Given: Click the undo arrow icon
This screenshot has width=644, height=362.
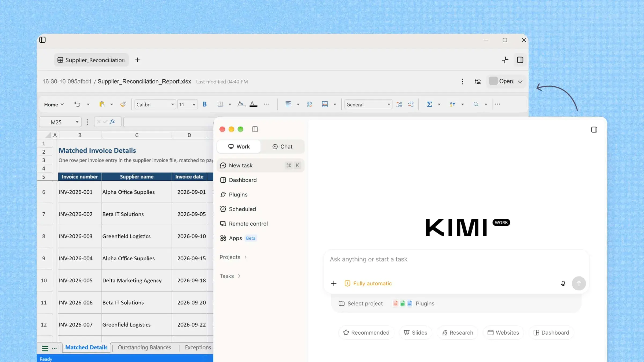Looking at the screenshot, I should [x=77, y=104].
